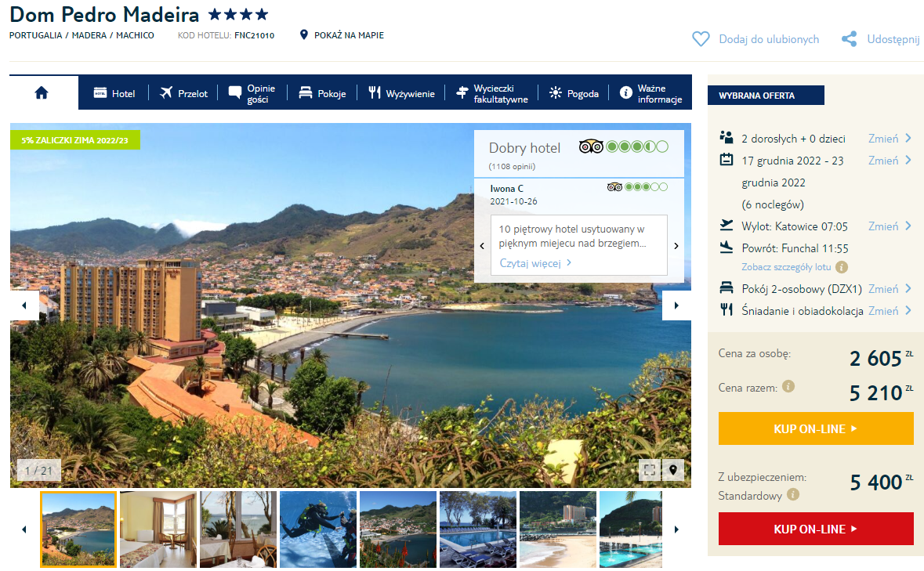The image size is (924, 571).
Task: Show next photo in main gallery
Action: coord(676,305)
